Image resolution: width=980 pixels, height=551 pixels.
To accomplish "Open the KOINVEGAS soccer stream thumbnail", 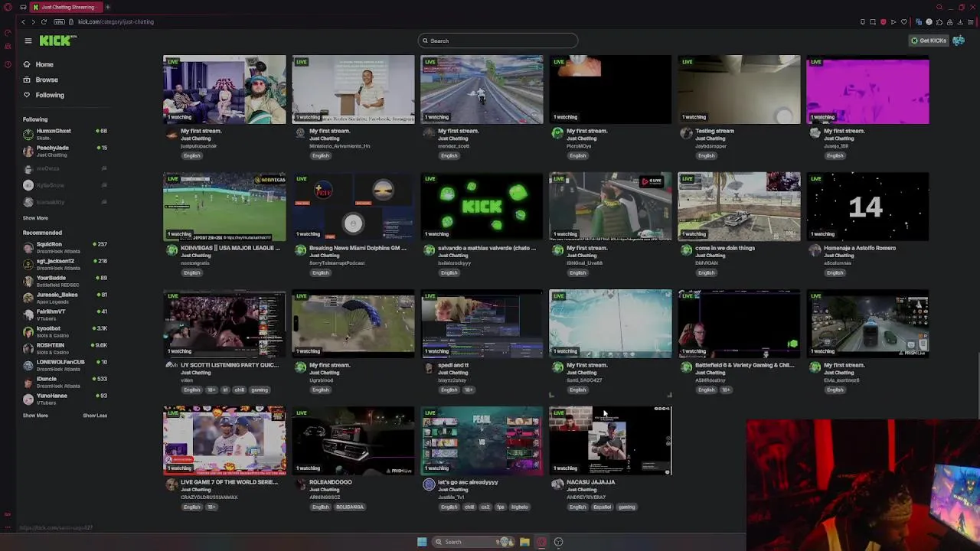I will pyautogui.click(x=224, y=206).
